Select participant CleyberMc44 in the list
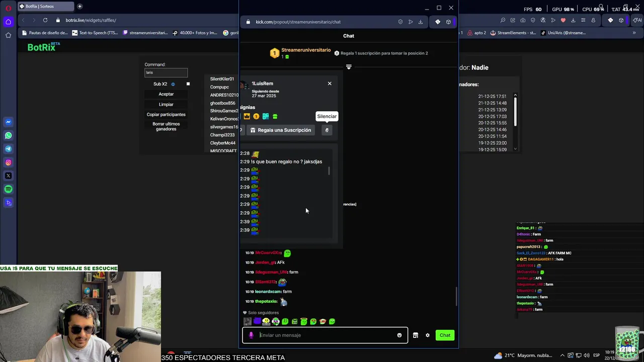Viewport: 644px width, 362px height. pyautogui.click(x=223, y=143)
